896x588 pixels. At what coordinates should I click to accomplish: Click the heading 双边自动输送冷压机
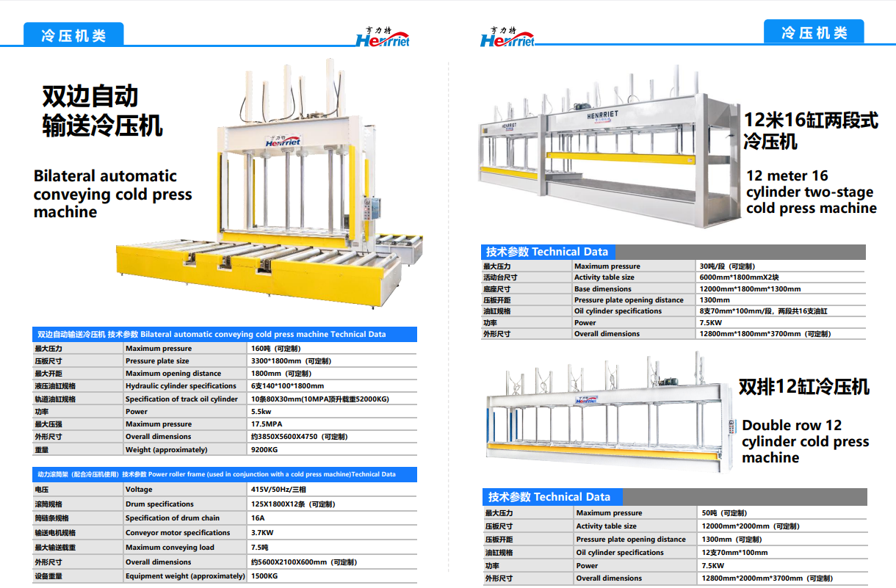coord(102,111)
